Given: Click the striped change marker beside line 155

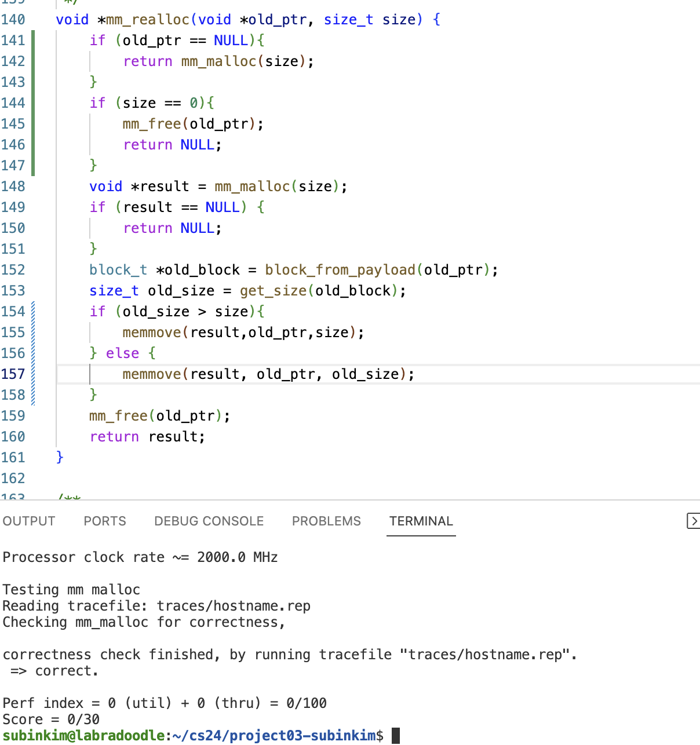Looking at the screenshot, I should tap(33, 333).
